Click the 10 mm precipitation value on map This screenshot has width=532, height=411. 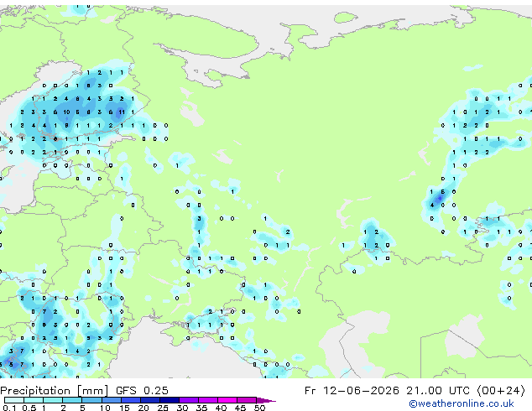tap(66, 112)
